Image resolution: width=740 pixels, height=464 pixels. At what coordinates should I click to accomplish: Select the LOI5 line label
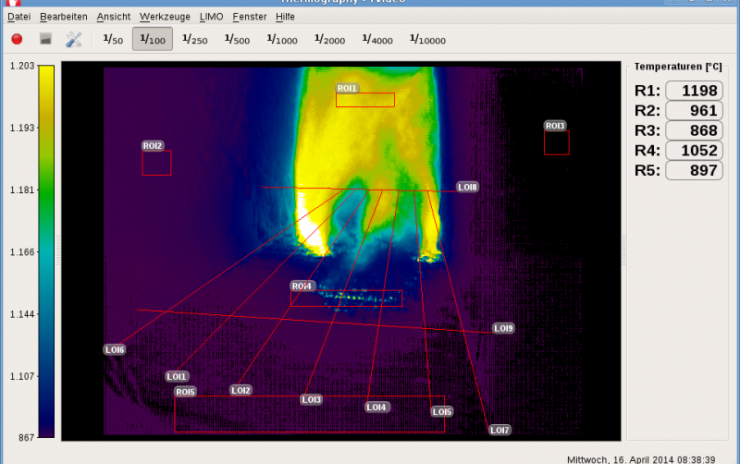(x=442, y=412)
